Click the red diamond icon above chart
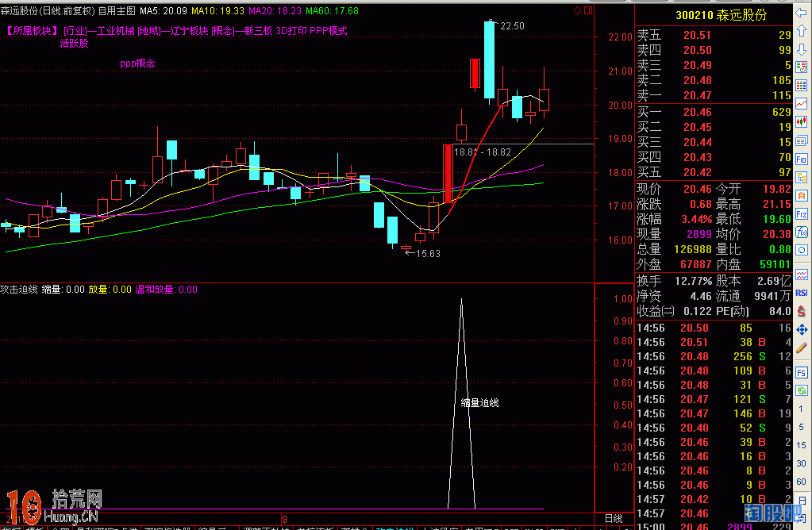This screenshot has height=530, width=812. click(x=577, y=11)
